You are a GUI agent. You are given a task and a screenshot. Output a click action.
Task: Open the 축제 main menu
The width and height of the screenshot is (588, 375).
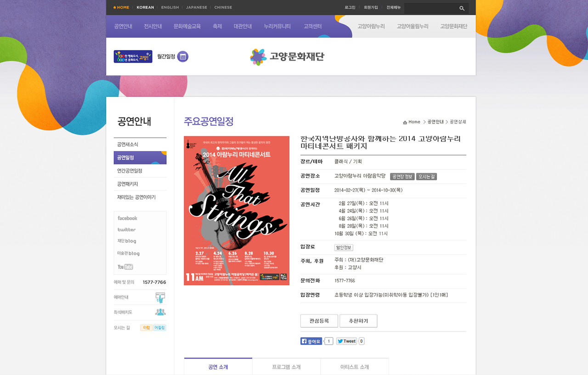coord(217,26)
